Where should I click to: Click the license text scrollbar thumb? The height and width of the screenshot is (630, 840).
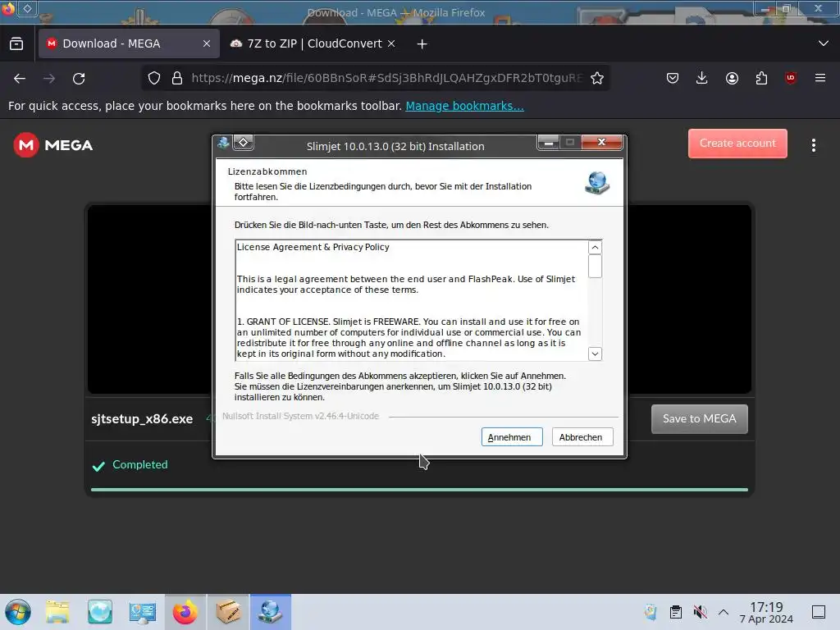pos(595,267)
